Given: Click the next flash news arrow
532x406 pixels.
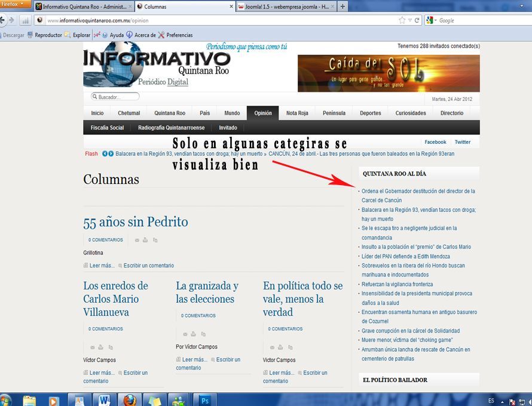Looking at the screenshot, I should 111,153.
